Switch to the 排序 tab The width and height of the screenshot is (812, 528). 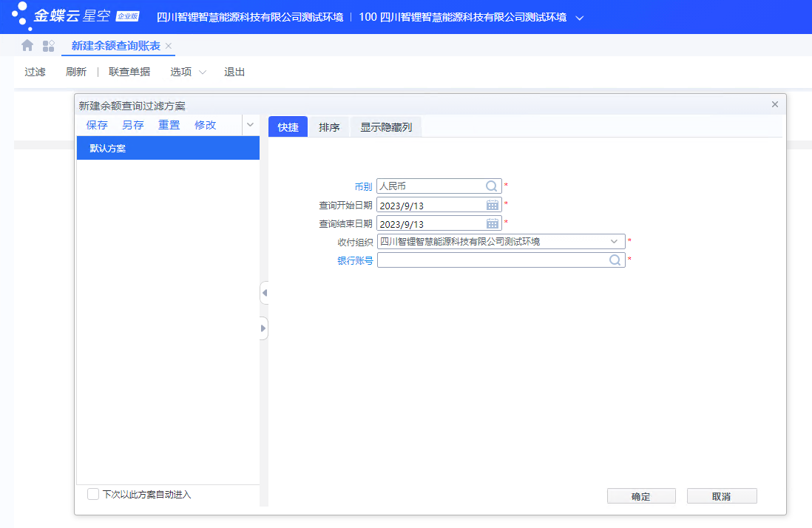[329, 127]
